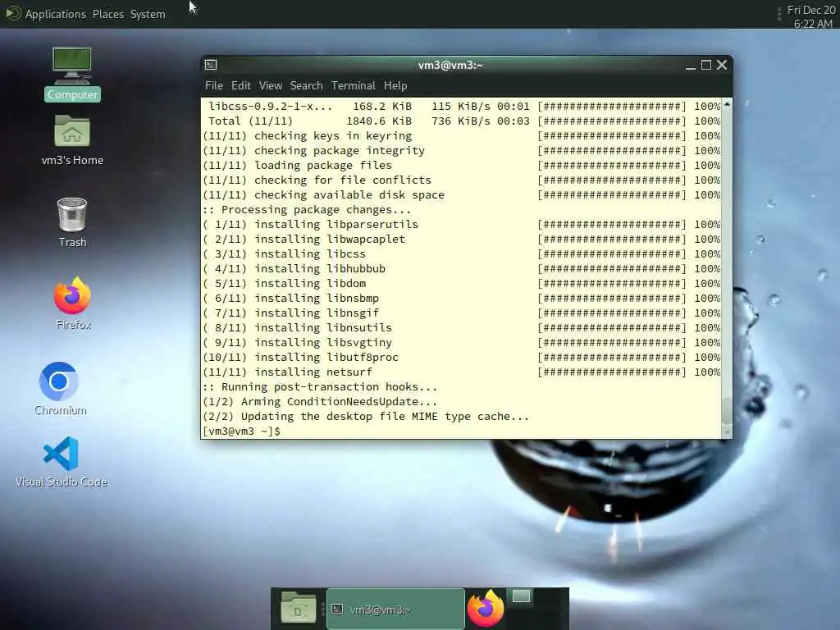Click the 'installing netsurf' line
The width and height of the screenshot is (840, 630).
tap(461, 372)
